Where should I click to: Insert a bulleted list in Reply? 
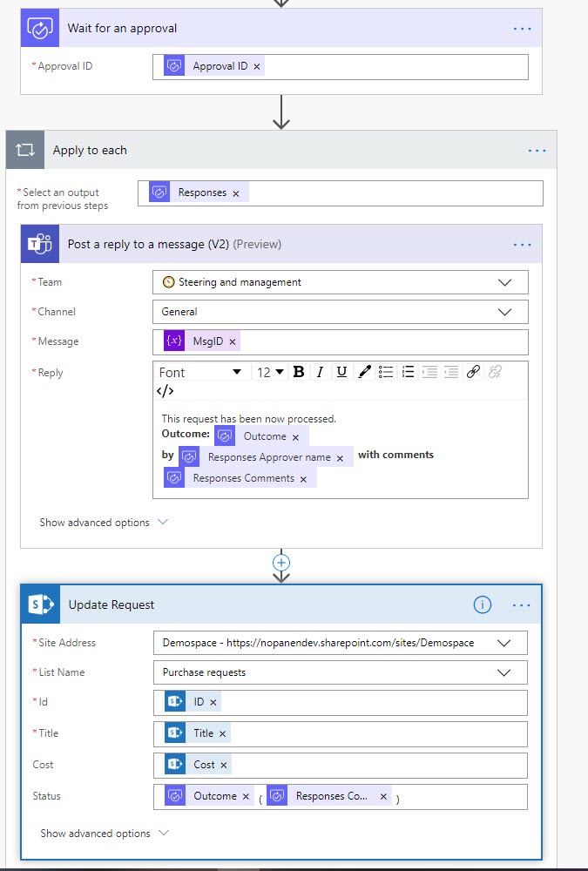pyautogui.click(x=386, y=372)
